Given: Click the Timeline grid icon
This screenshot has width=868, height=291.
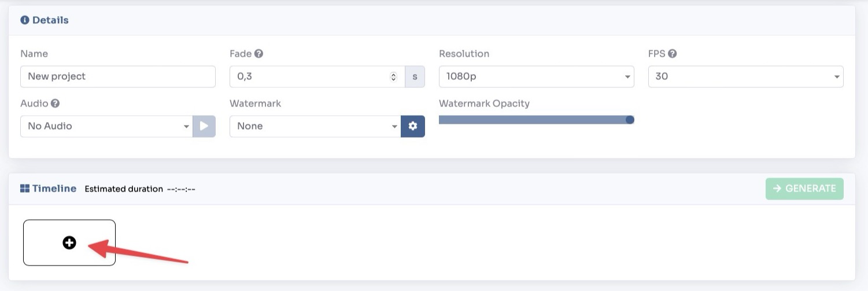Looking at the screenshot, I should point(25,189).
